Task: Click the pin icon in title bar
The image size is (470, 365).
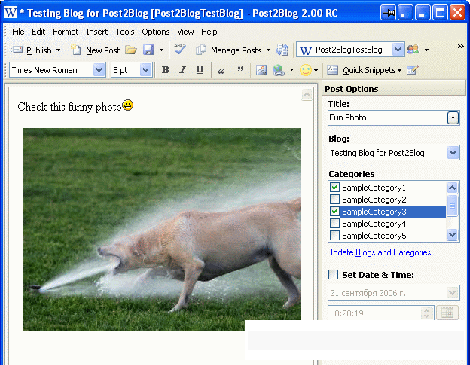Action: pyautogui.click(x=388, y=13)
